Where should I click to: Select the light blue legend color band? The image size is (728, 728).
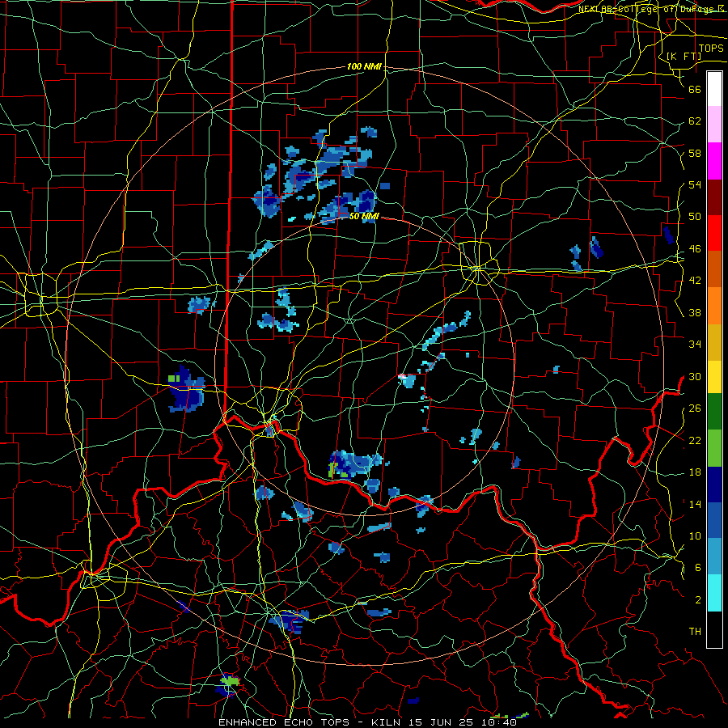(x=714, y=557)
